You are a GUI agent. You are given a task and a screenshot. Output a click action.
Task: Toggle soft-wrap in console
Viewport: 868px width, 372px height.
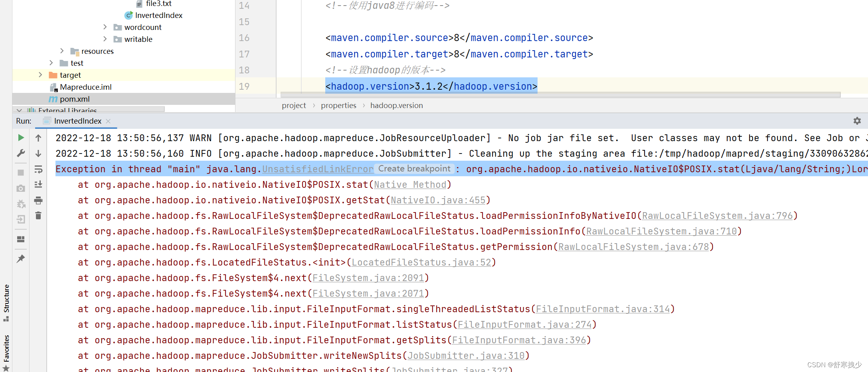(x=38, y=169)
